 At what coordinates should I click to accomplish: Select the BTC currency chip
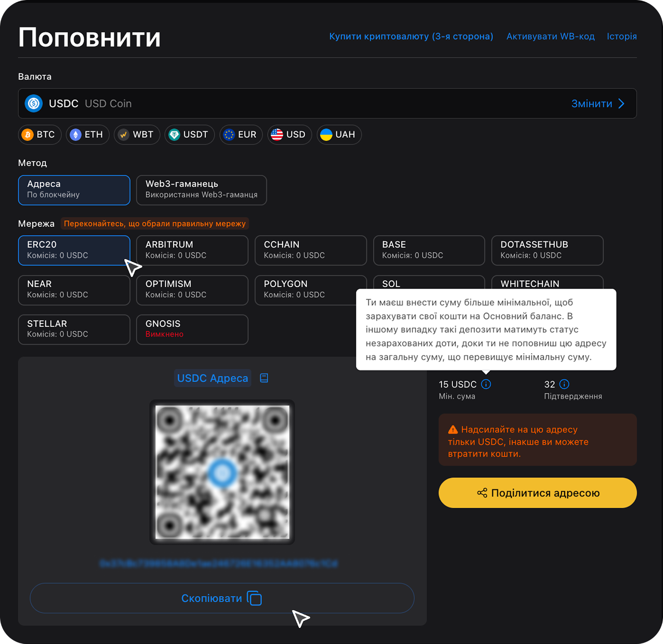tap(40, 135)
